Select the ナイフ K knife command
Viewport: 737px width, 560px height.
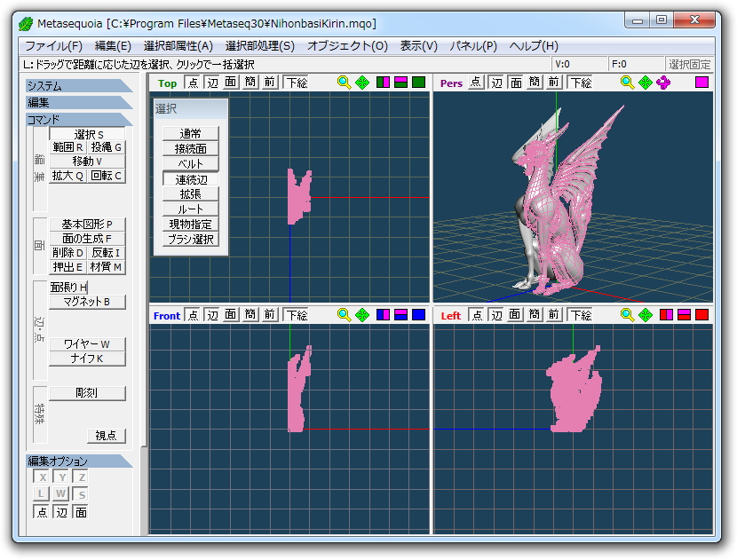(x=87, y=359)
